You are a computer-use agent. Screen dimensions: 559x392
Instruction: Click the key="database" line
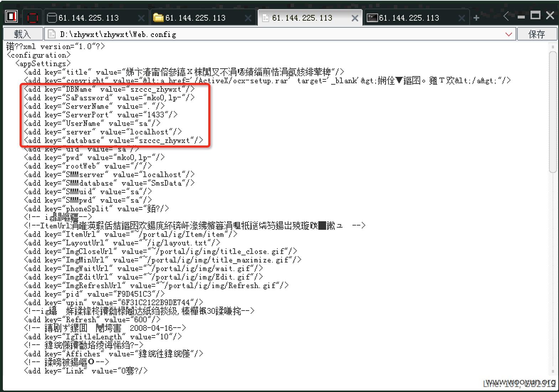click(x=113, y=141)
